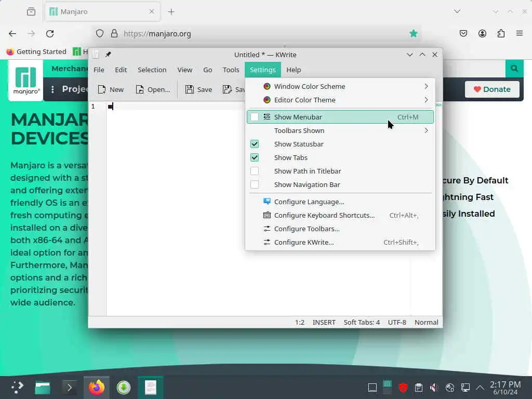Click the Firefox reload page icon
532x399 pixels.
coord(50,34)
